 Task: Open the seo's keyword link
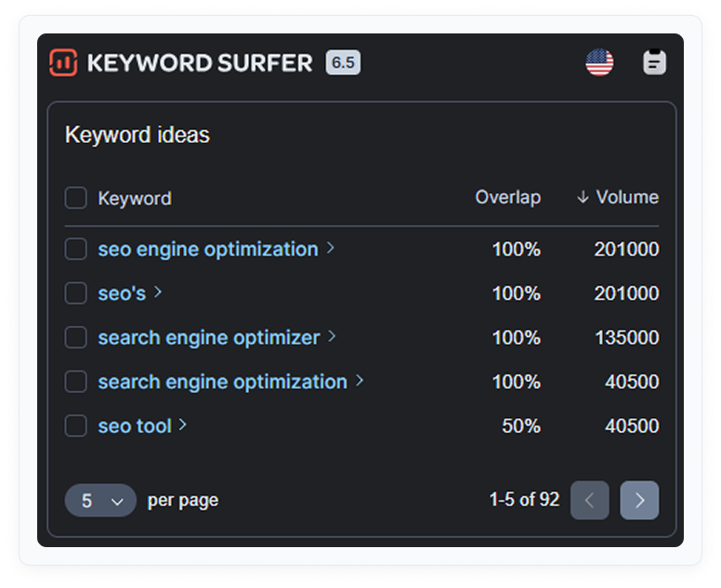(122, 294)
